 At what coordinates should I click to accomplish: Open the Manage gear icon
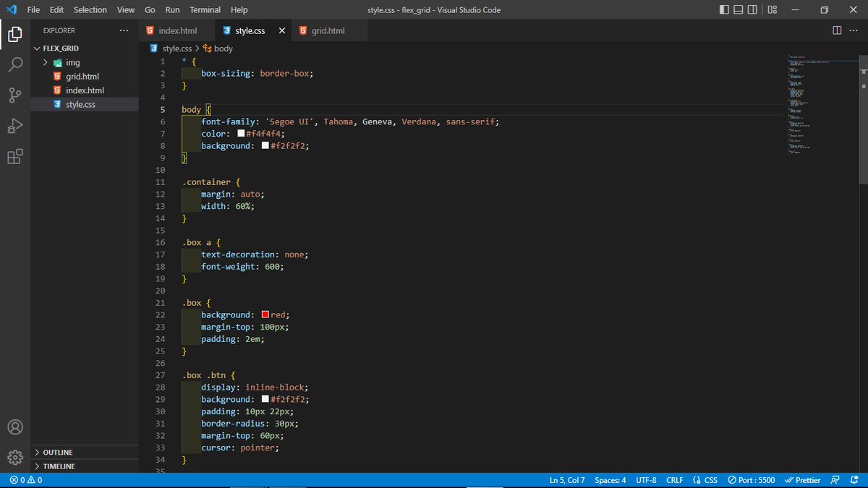pyautogui.click(x=15, y=458)
